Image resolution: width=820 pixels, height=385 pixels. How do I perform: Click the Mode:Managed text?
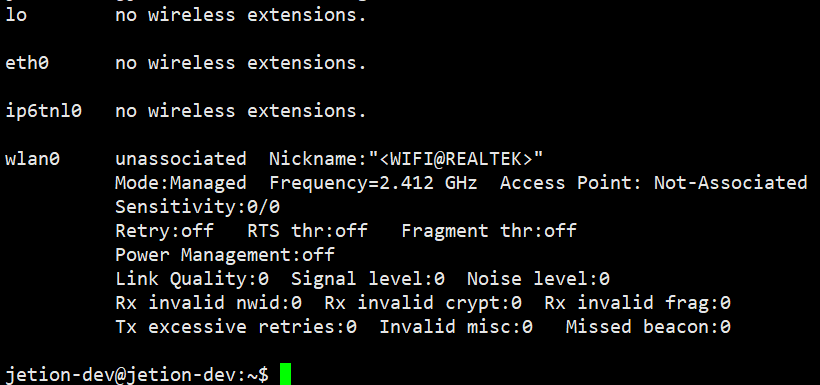point(180,183)
